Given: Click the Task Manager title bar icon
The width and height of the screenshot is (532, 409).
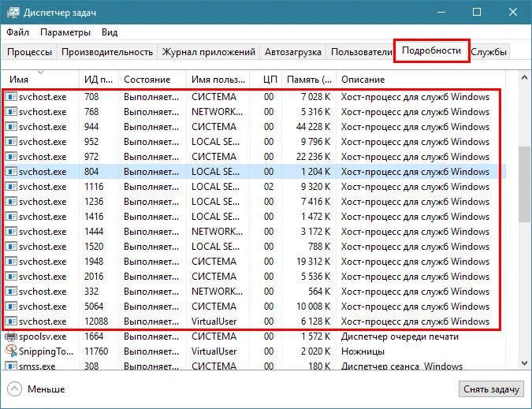Looking at the screenshot, I should [x=13, y=13].
